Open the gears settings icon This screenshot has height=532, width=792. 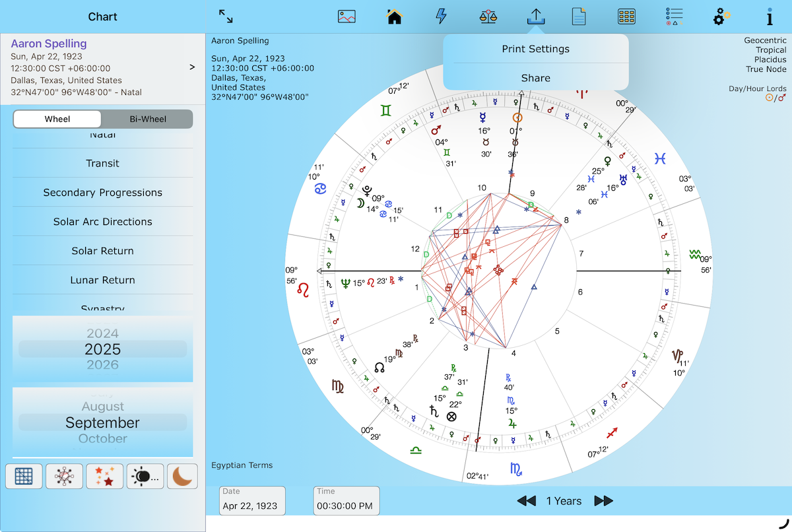pos(722,17)
